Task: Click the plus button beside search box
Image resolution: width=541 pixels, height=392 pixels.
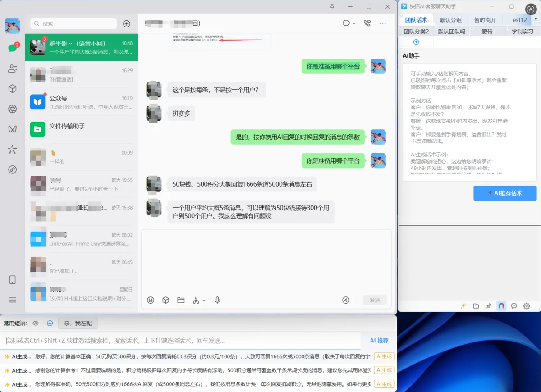Action: (x=127, y=24)
